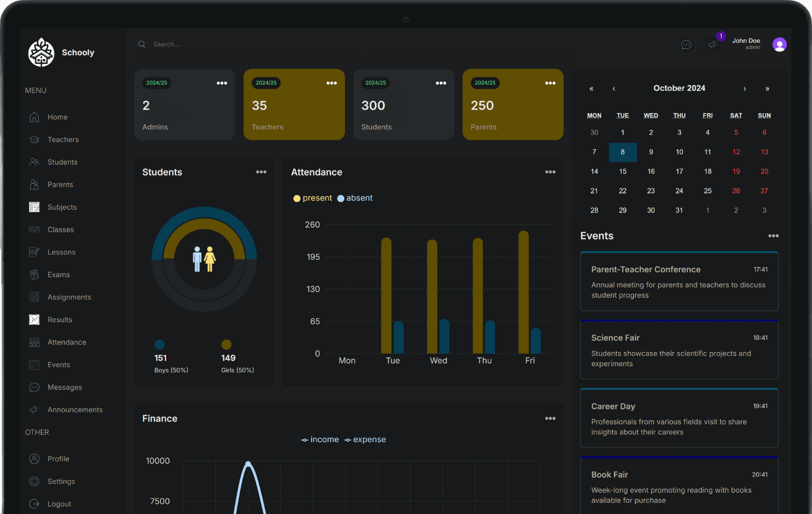Click the Messages speech bubble icon in sidebar
The width and height of the screenshot is (812, 514).
pos(34,387)
